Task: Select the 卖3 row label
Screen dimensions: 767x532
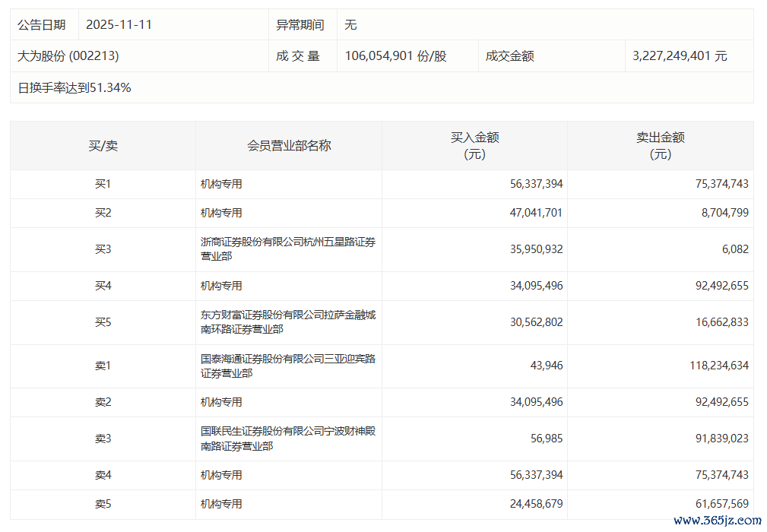Action: pos(103,439)
